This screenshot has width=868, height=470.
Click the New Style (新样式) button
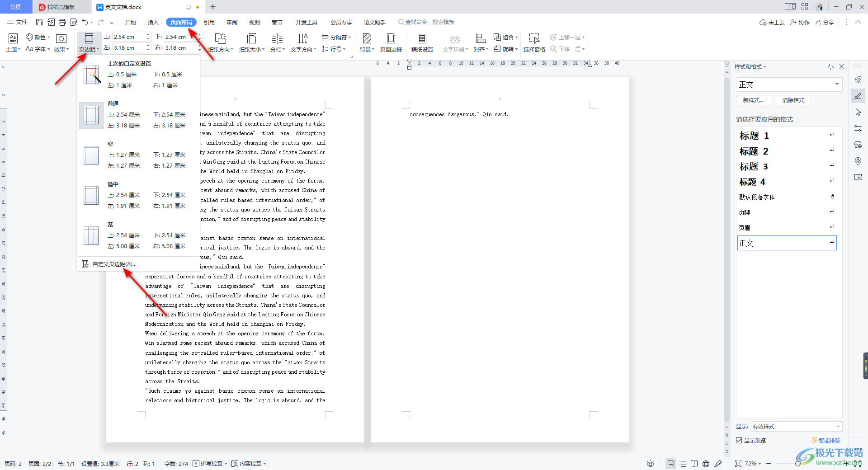[x=753, y=100]
